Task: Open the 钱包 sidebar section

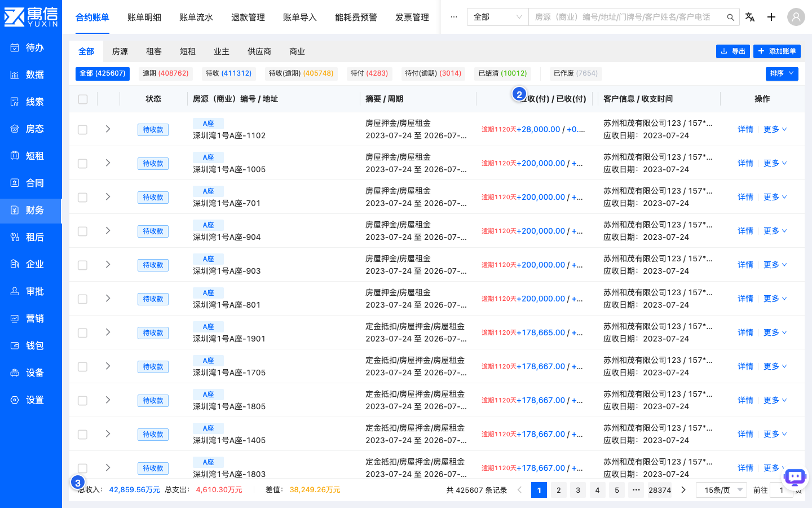Action: pyautogui.click(x=30, y=345)
